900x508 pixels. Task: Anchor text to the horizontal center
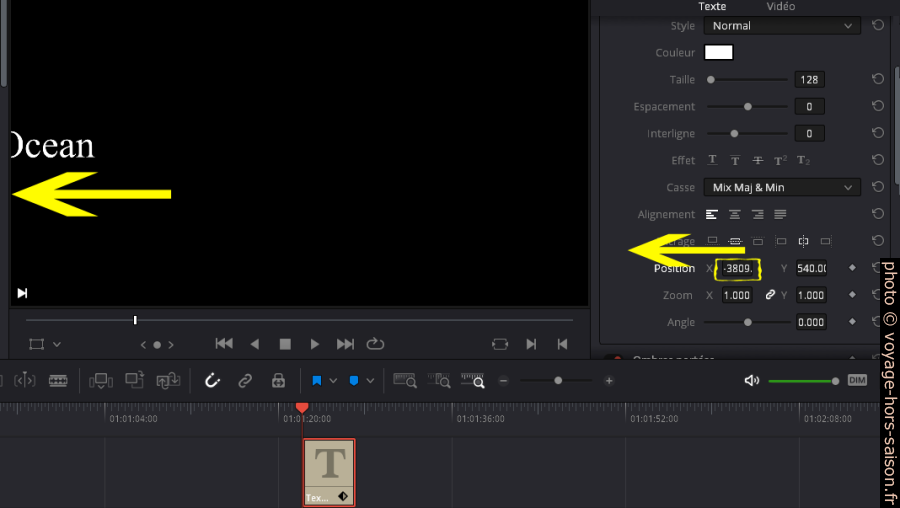[804, 241]
